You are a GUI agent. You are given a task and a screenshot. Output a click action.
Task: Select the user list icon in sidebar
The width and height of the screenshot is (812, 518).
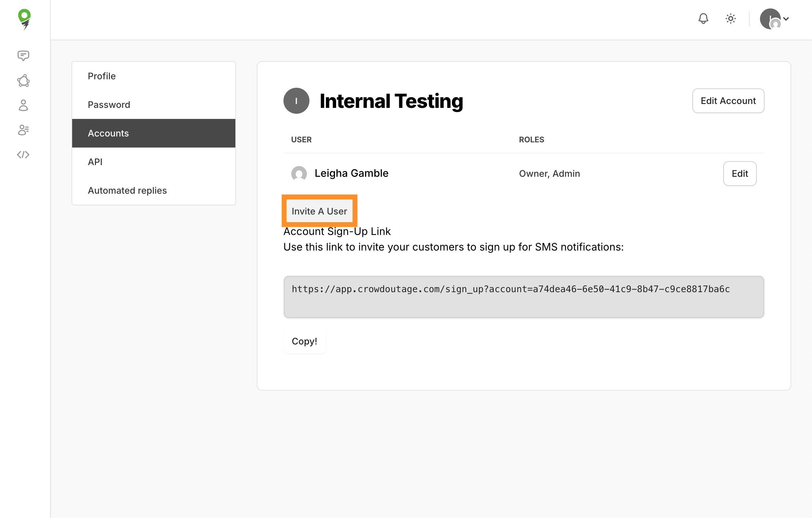click(23, 130)
